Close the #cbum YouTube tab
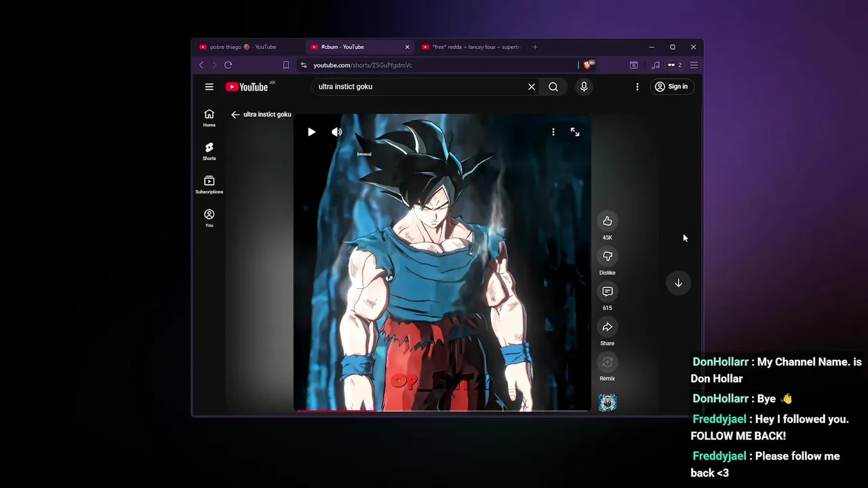Image resolution: width=868 pixels, height=488 pixels. [407, 47]
